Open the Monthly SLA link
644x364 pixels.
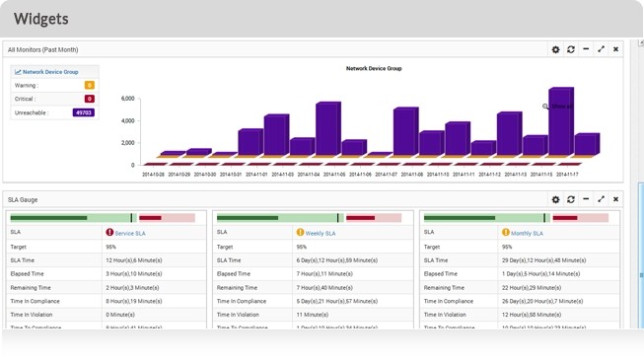point(527,234)
